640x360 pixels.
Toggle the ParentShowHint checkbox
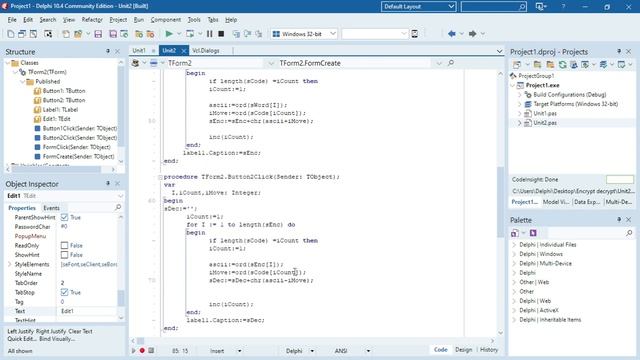tap(64, 217)
